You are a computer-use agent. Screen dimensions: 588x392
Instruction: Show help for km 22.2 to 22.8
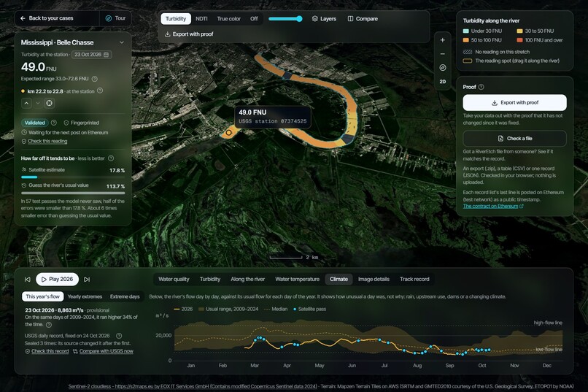point(100,91)
